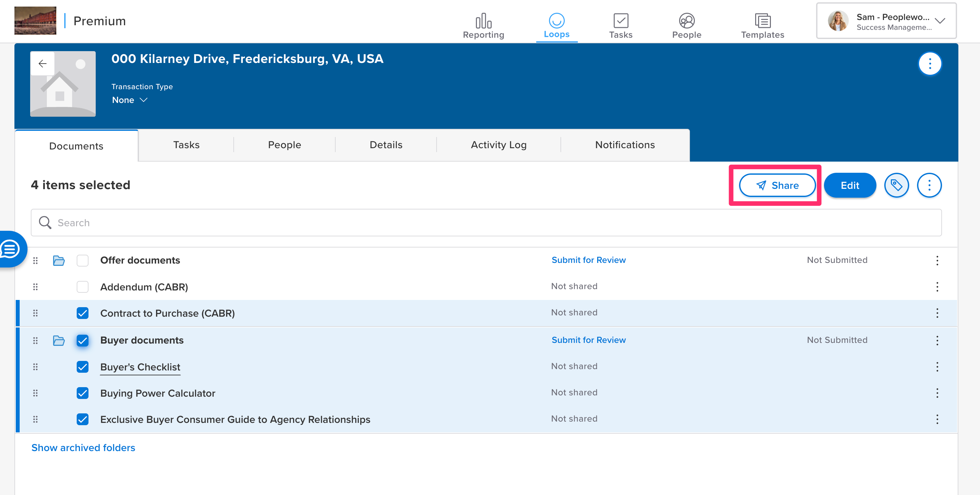The height and width of the screenshot is (495, 980).
Task: Open Buyer documents folder icon
Action: [x=59, y=340]
